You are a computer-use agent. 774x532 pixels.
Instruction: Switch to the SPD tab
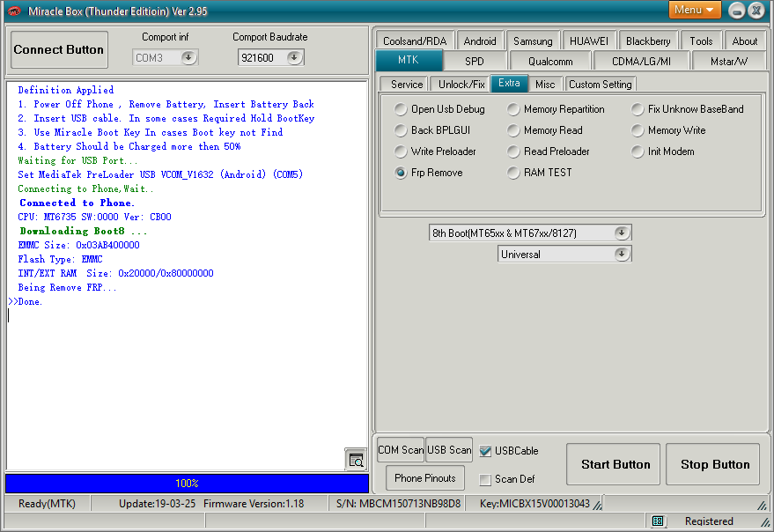(x=475, y=62)
